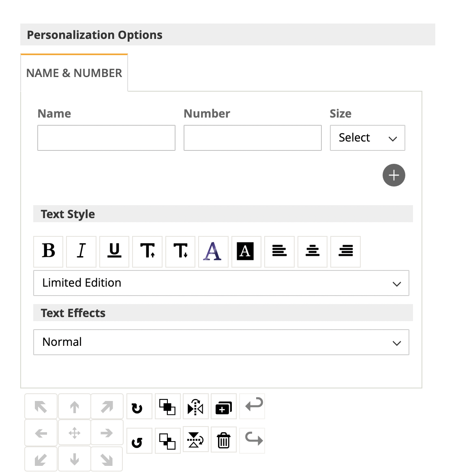Screen dimensions: 458x476
Task: Open the Size Select dropdown
Action: 367,138
